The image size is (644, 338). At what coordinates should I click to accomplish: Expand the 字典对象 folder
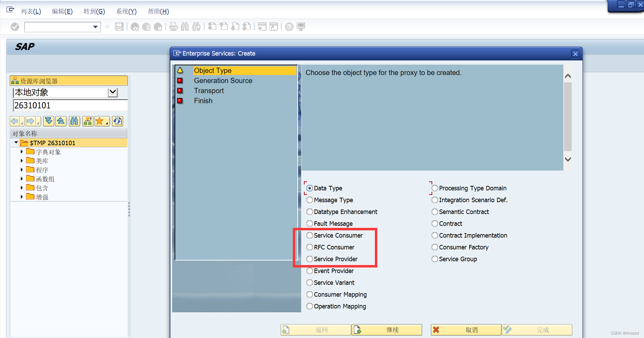tap(22, 152)
